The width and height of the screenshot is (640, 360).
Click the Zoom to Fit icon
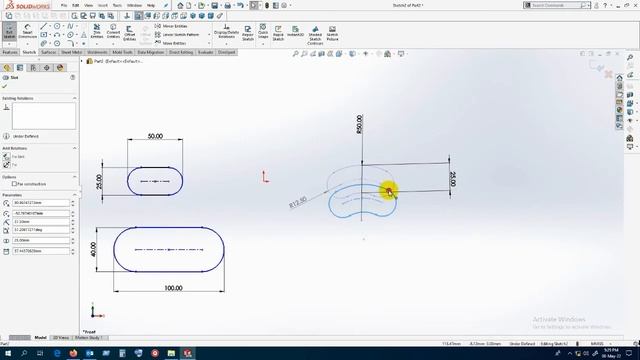[x=296, y=54]
